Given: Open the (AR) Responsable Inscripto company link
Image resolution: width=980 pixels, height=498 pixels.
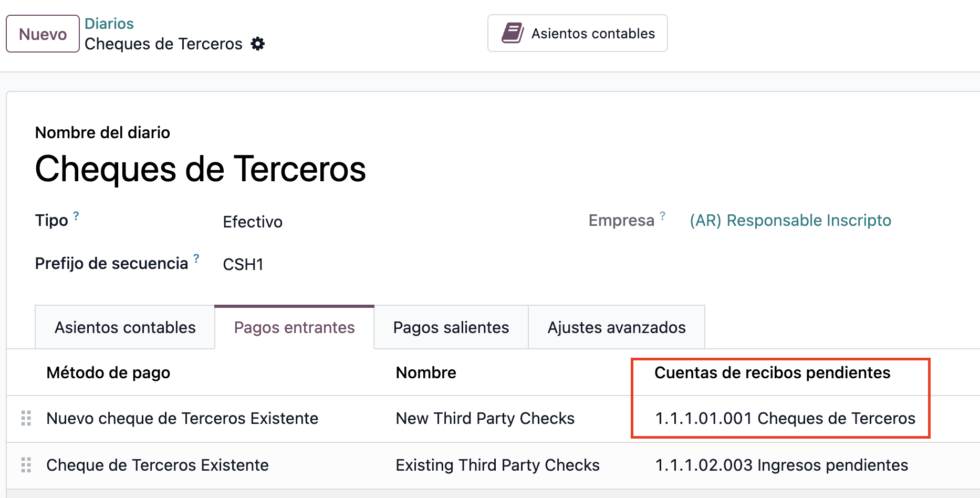Looking at the screenshot, I should click(x=790, y=220).
